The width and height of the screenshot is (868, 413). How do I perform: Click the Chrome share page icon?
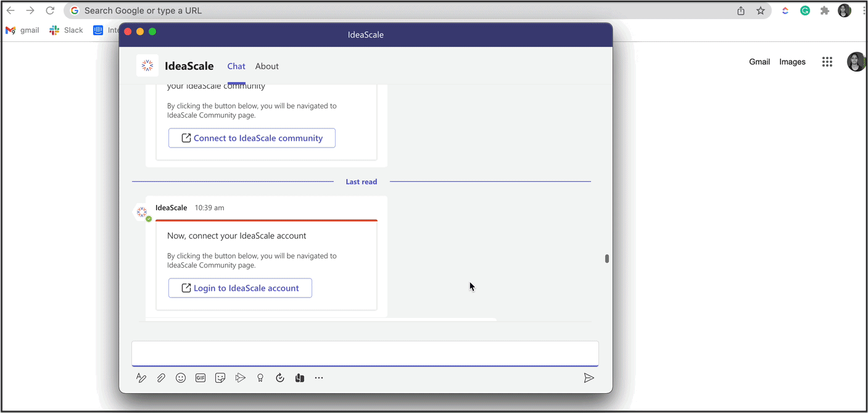click(x=741, y=10)
